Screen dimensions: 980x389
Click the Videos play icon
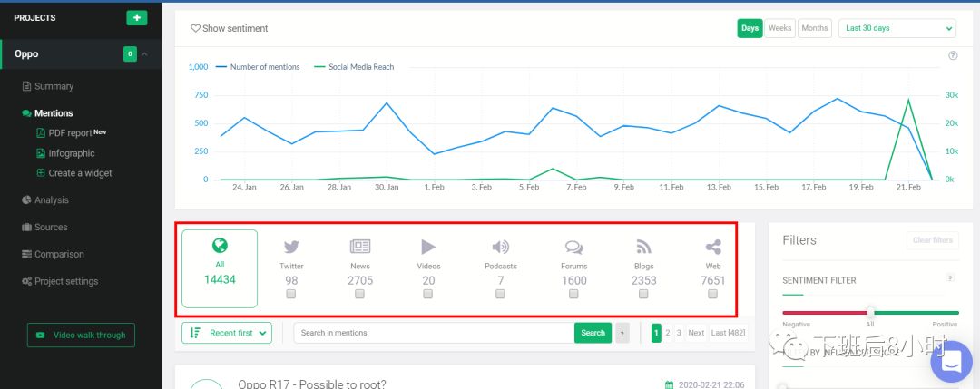coord(428,247)
